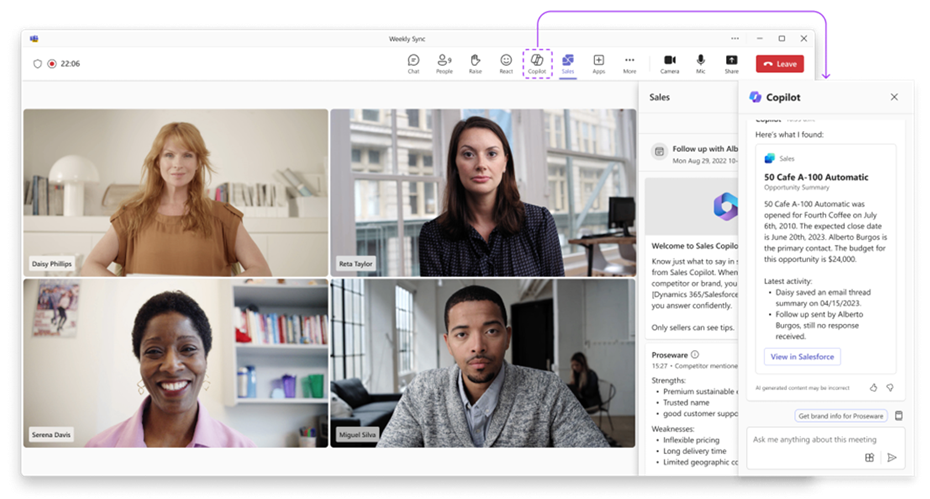Give thumbs up to Copilot response
Viewport: 930px width, 499px height.
coord(873,387)
